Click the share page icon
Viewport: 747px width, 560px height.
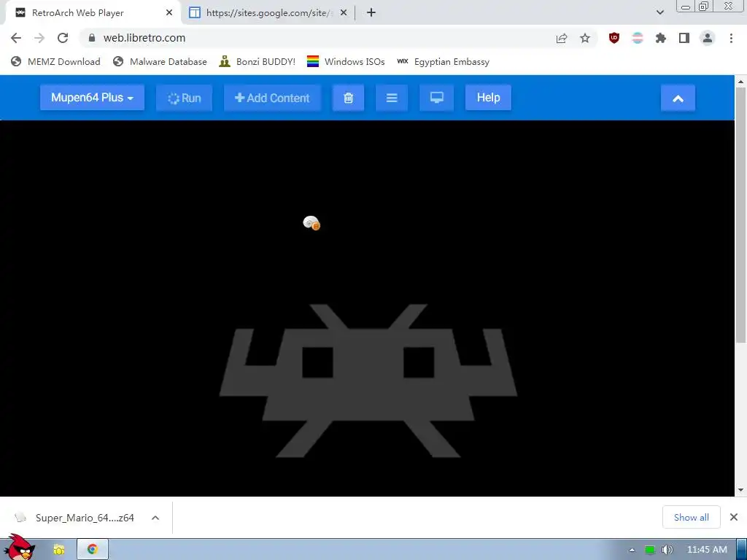click(x=562, y=38)
